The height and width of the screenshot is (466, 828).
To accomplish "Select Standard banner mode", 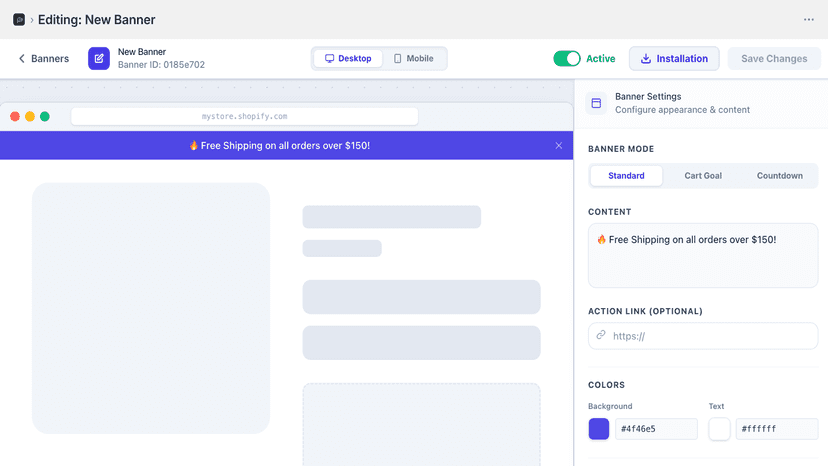I will (x=626, y=176).
